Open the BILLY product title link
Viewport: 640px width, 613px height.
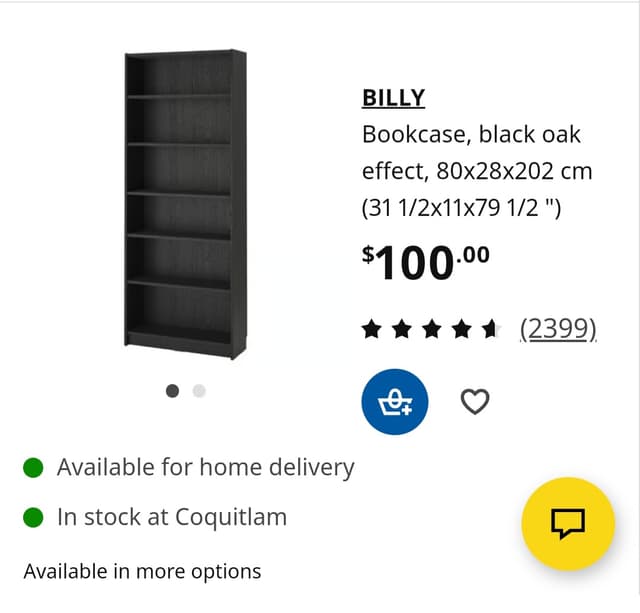(393, 98)
